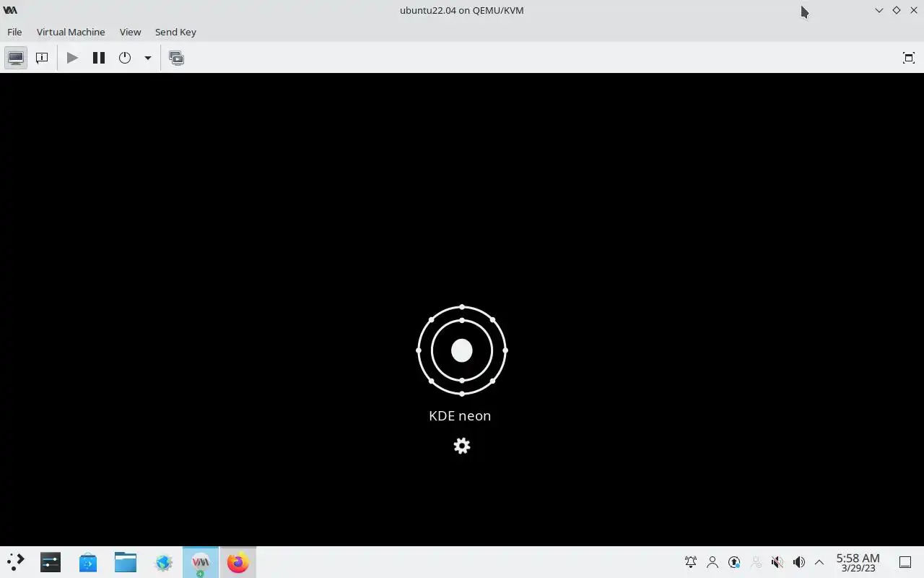This screenshot has width=924, height=578.
Task: Open the notifications bell in system tray
Action: click(691, 562)
